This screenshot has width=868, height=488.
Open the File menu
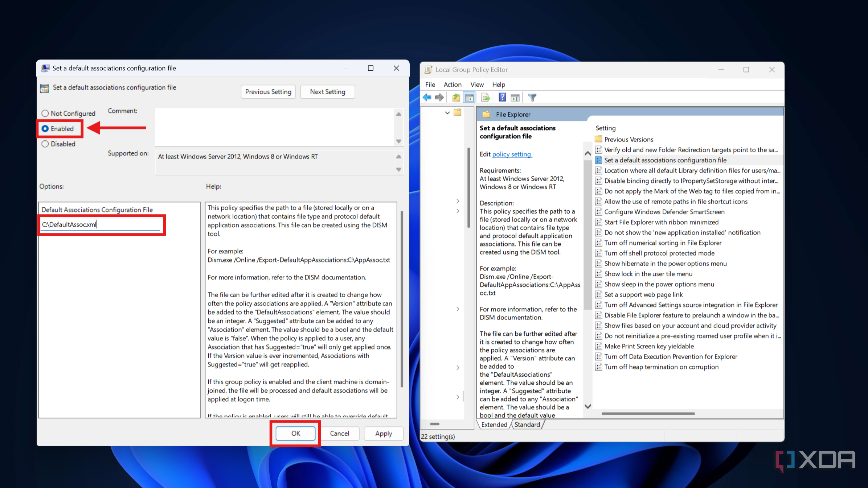(430, 84)
